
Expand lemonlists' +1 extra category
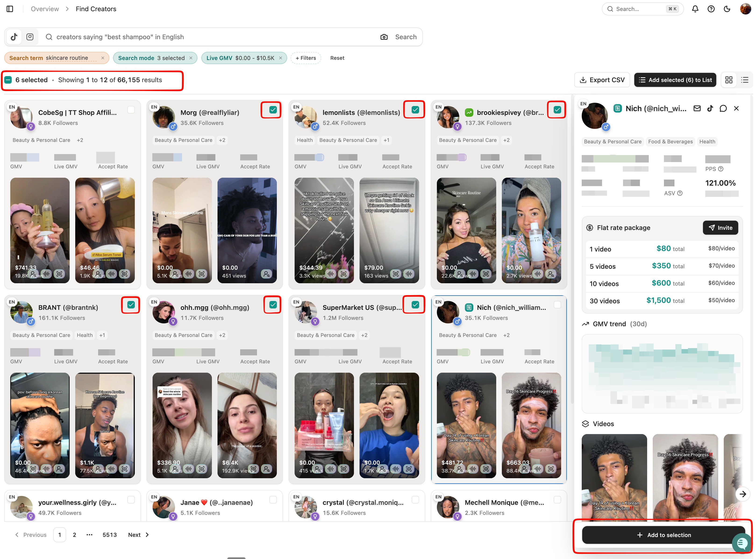click(386, 140)
